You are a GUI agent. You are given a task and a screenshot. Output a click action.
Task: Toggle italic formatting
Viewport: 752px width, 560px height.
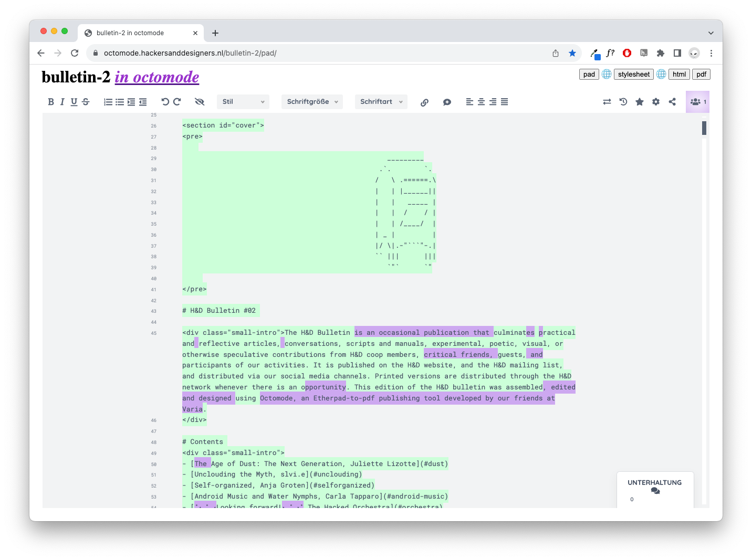coord(62,102)
